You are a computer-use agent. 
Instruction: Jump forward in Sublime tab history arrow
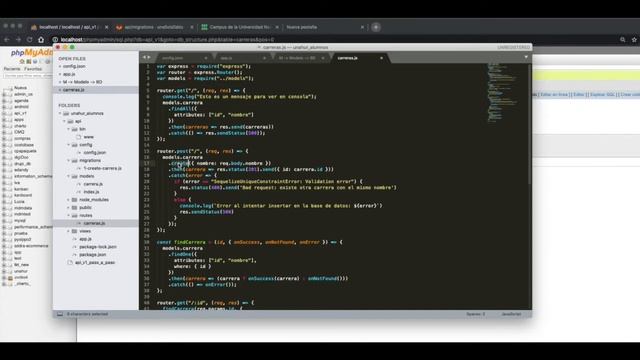pos(149,58)
